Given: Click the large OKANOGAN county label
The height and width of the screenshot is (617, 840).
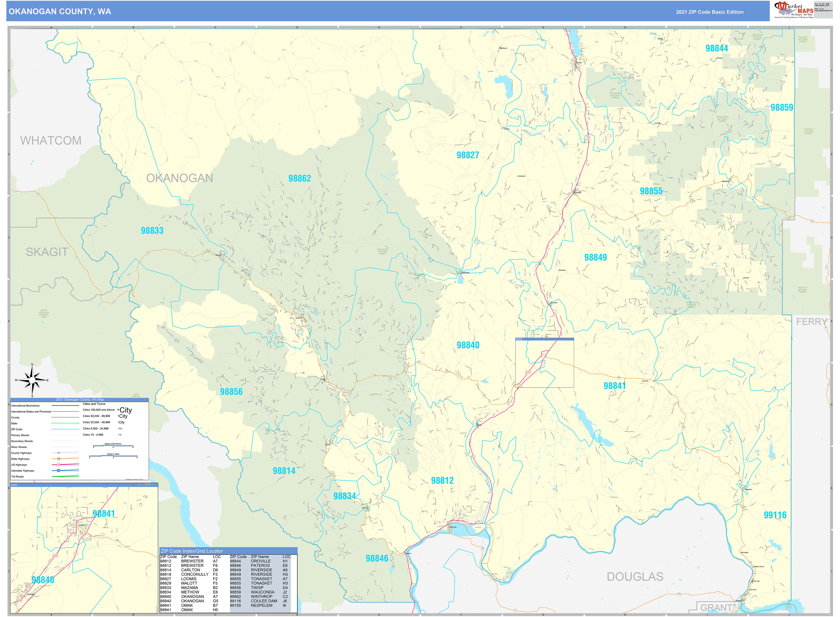Looking at the screenshot, I should tap(180, 178).
